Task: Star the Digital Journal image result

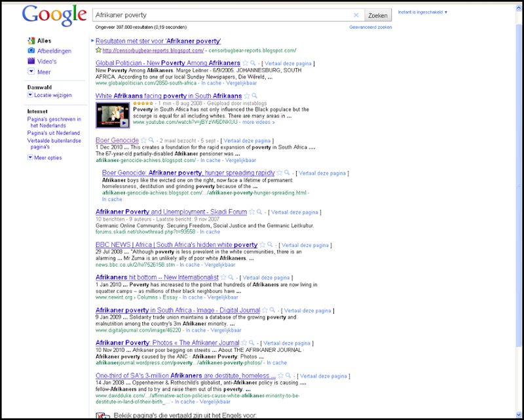Action: click(265, 310)
